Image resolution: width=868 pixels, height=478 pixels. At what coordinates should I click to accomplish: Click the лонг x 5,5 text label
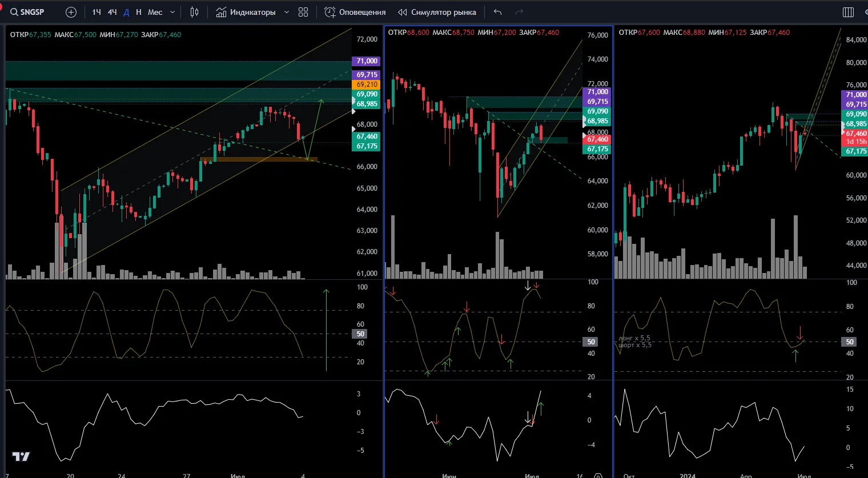tap(634, 338)
